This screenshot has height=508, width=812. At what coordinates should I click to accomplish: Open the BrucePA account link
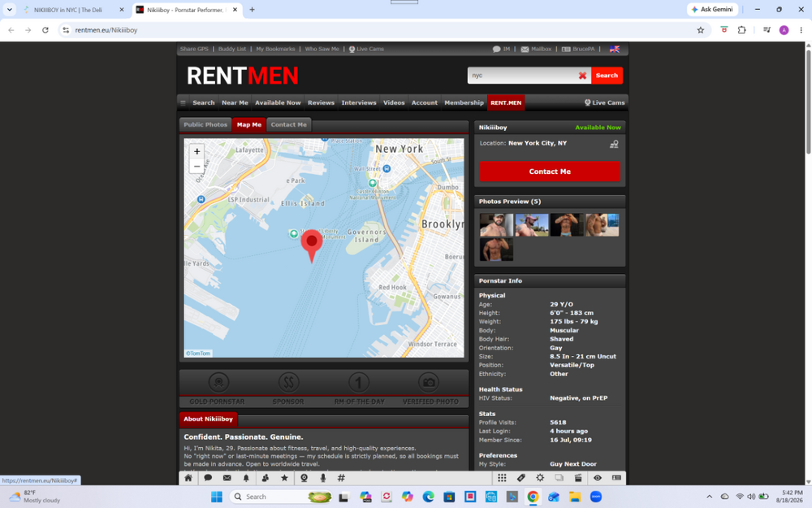578,50
